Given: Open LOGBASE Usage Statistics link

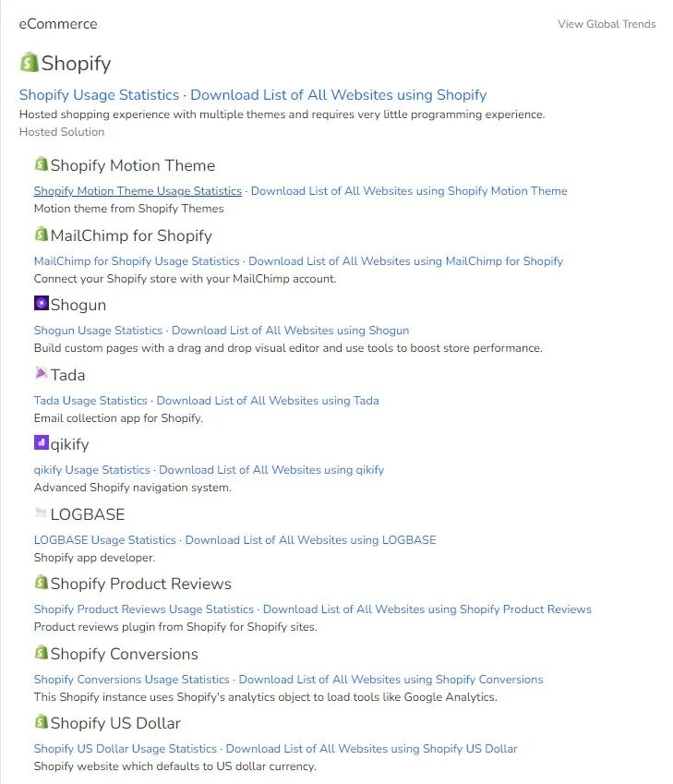Looking at the screenshot, I should click(105, 540).
